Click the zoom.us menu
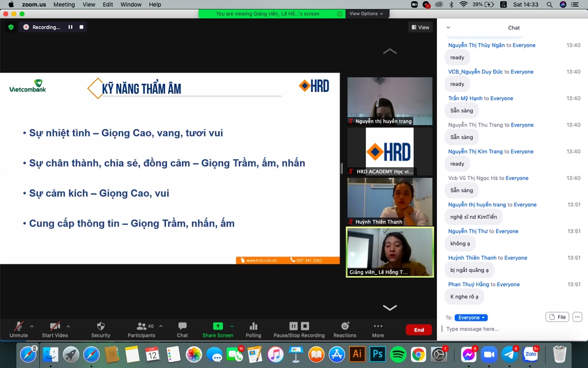 pyautogui.click(x=34, y=5)
